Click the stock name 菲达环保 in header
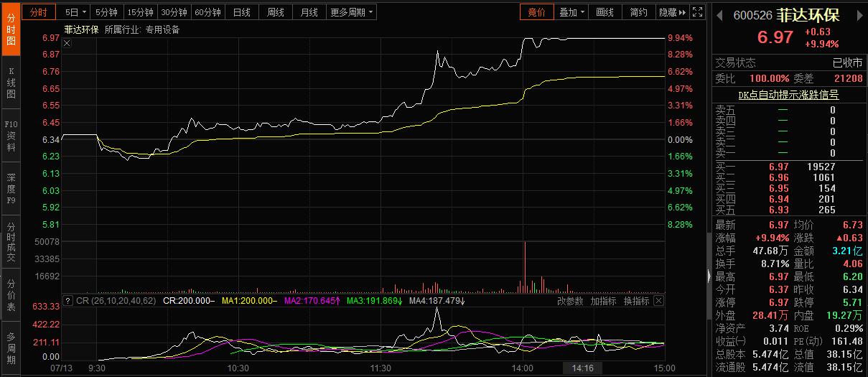 [808, 16]
